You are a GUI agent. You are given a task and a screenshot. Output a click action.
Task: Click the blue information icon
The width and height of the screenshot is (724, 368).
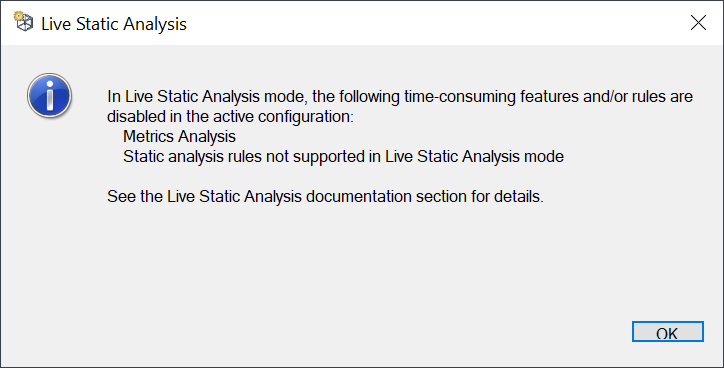(x=49, y=96)
